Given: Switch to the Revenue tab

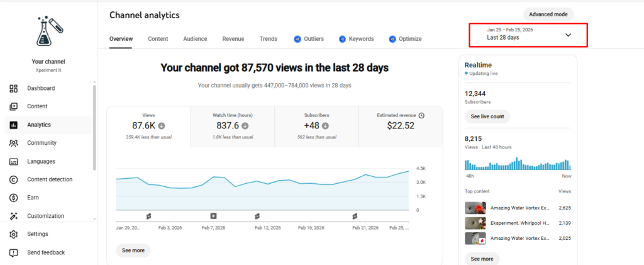Looking at the screenshot, I should [x=233, y=39].
